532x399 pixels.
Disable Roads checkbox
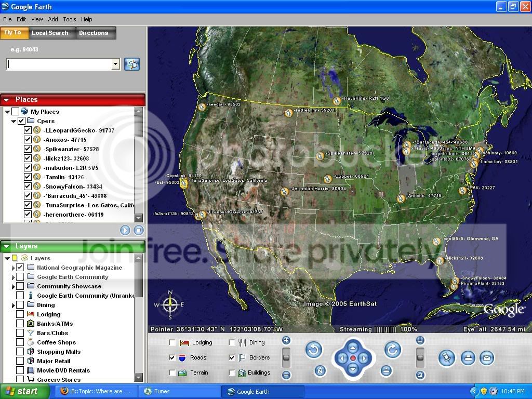click(172, 357)
